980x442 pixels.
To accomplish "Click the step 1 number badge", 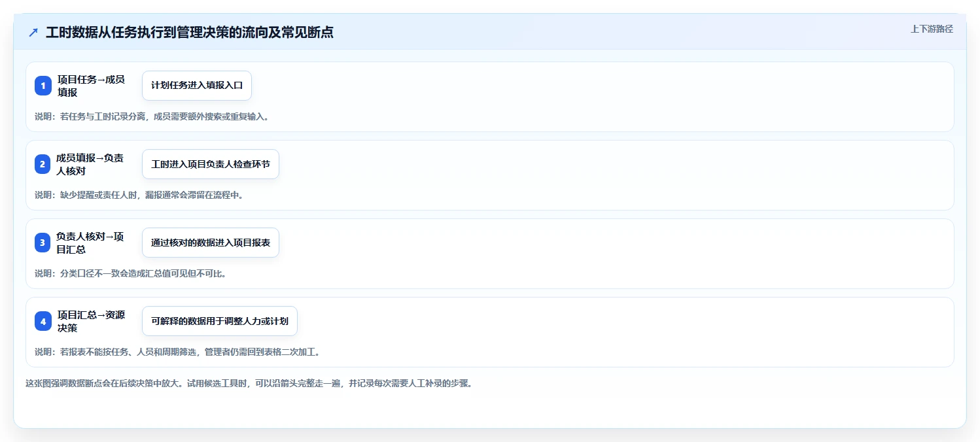I will pos(43,86).
